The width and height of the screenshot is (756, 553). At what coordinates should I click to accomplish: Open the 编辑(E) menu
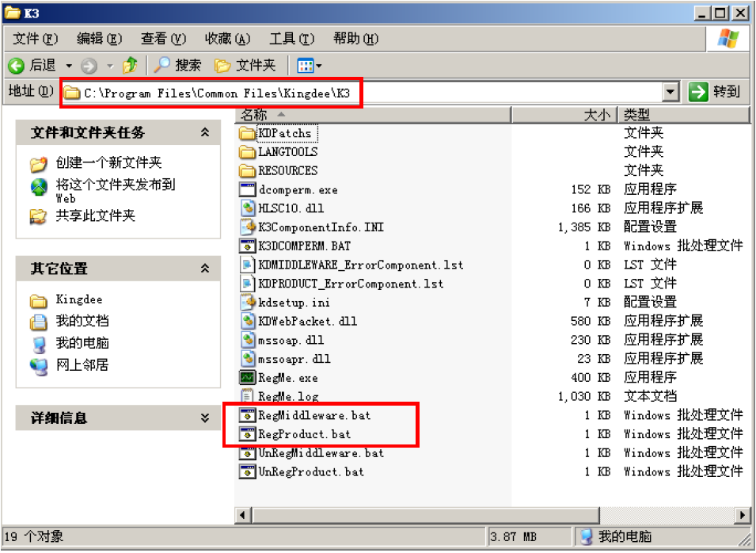[x=99, y=38]
